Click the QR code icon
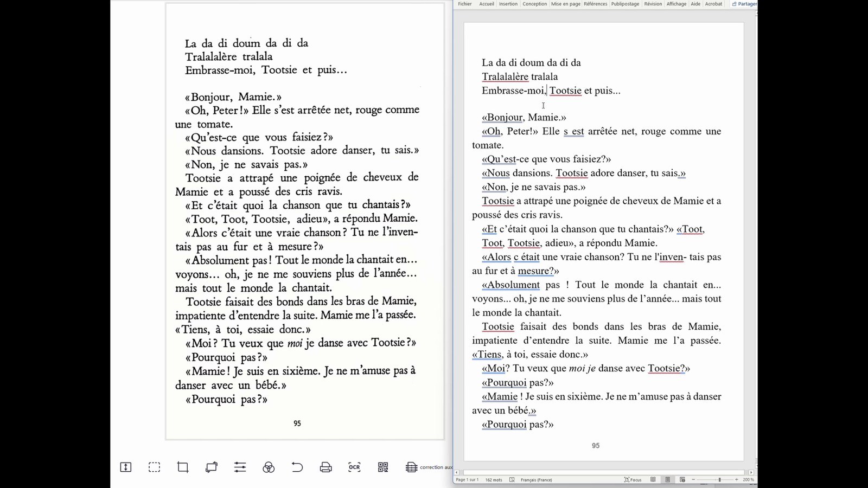 click(x=383, y=467)
